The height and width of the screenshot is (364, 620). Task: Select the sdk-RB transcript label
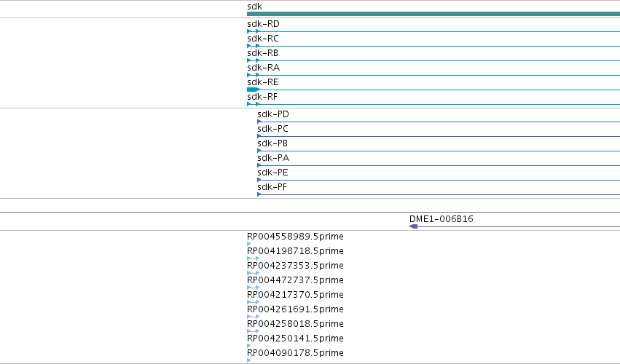(262, 53)
